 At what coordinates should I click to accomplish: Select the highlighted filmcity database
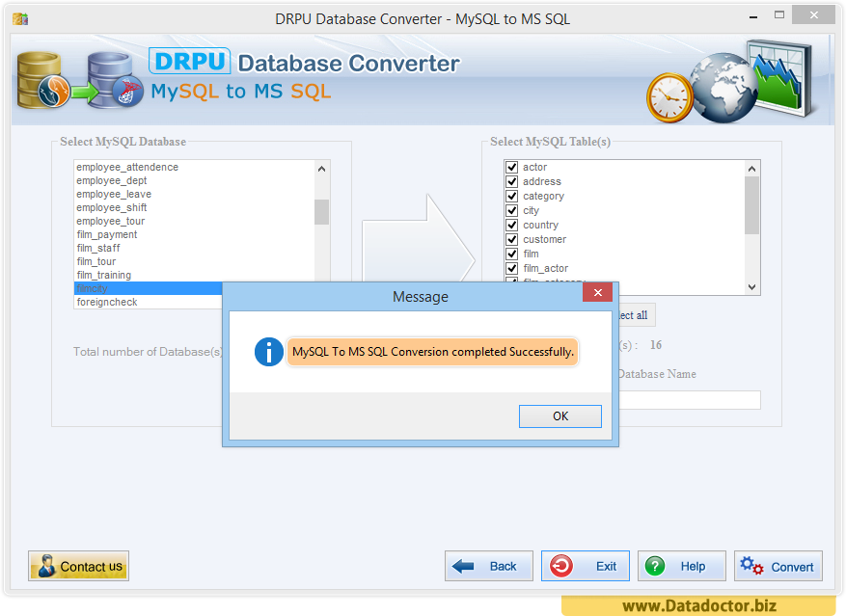149,288
